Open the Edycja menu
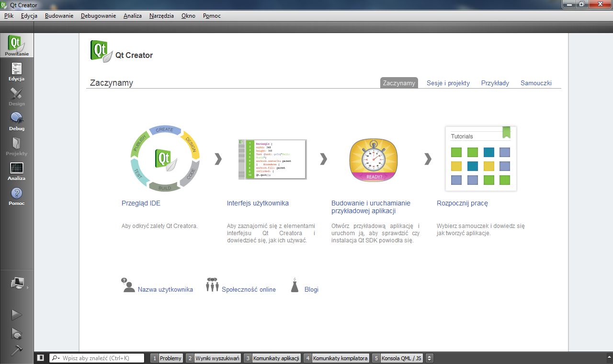 point(29,16)
